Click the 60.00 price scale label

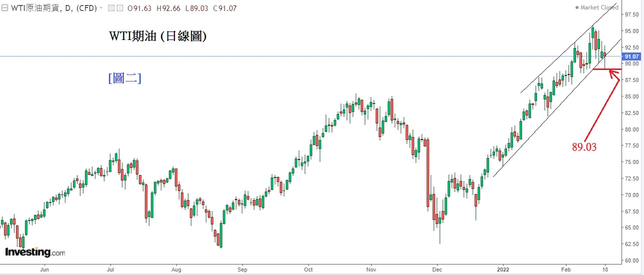(632, 260)
